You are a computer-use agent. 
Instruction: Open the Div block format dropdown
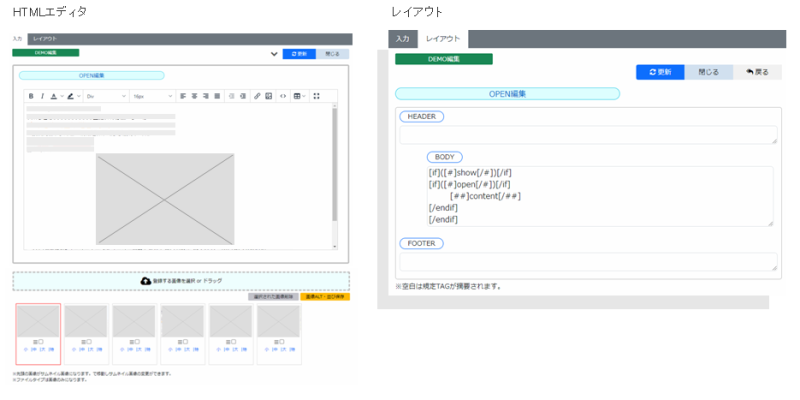click(x=105, y=96)
